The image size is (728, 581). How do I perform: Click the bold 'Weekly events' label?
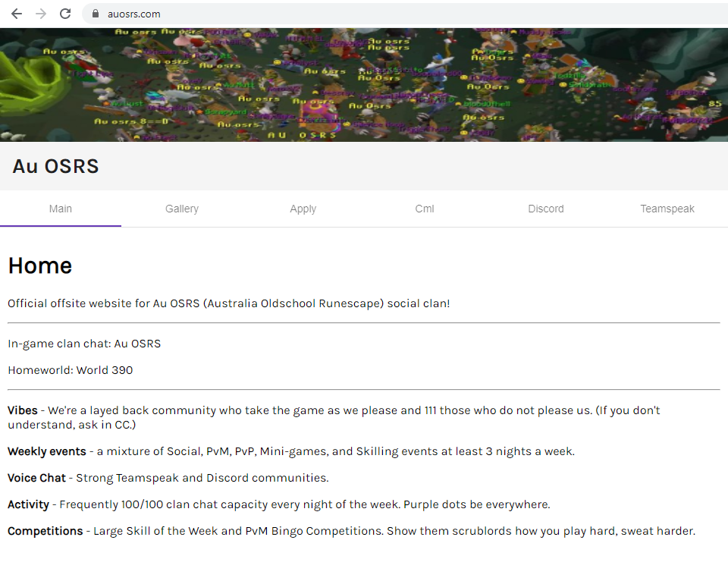[x=47, y=451]
